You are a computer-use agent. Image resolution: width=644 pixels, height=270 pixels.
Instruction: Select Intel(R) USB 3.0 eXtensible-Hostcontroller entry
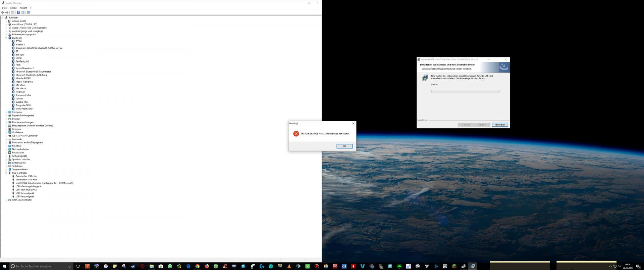44,183
